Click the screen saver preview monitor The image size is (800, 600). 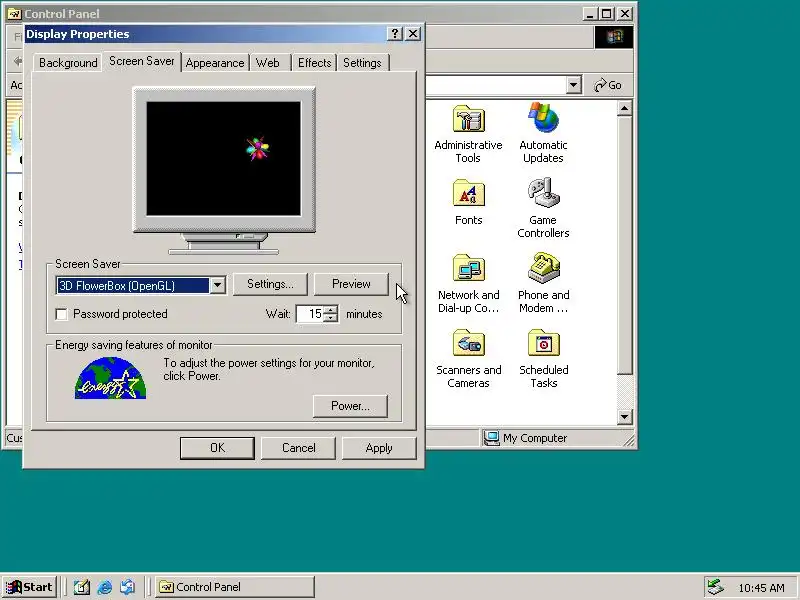pos(223,159)
